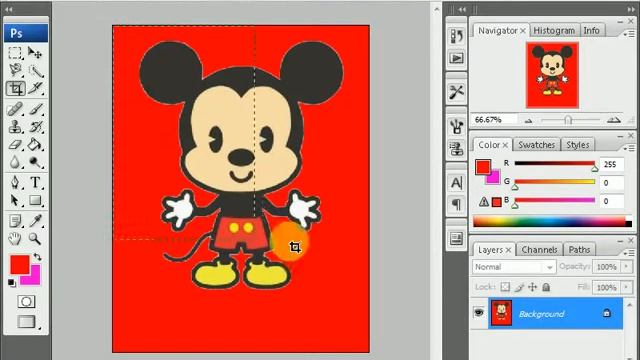Select the Zoom tool
640x360 pixels.
[x=35, y=238]
